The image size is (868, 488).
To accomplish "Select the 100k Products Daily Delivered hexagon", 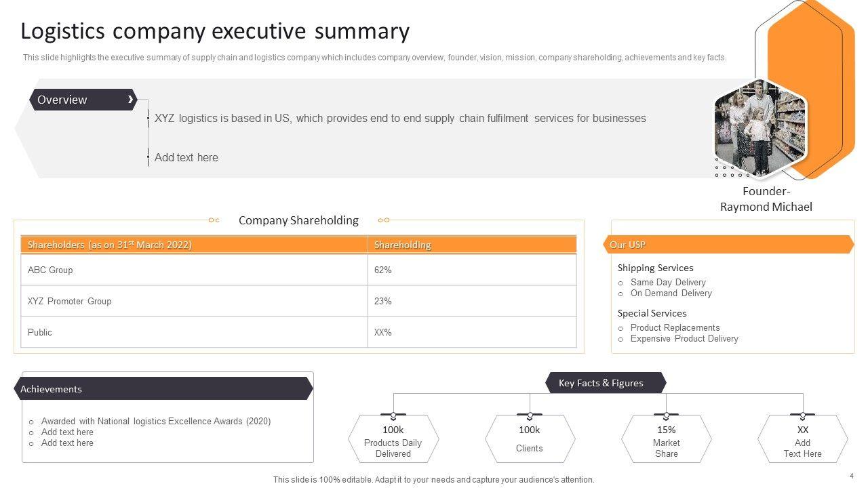I will (393, 441).
